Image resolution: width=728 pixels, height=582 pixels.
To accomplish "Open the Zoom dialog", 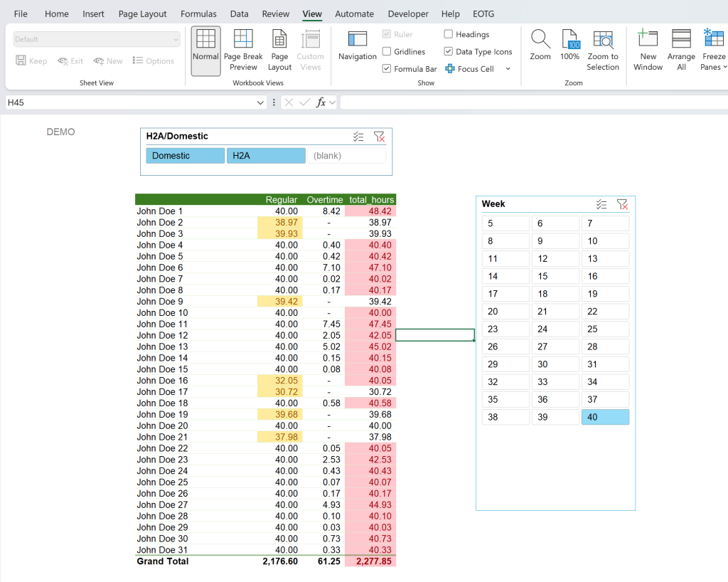I will coord(540,46).
